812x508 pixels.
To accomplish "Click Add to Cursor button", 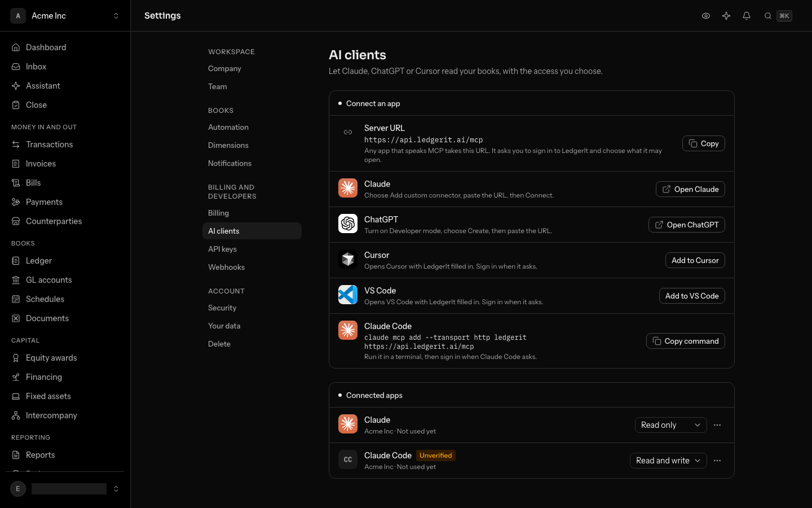I will tap(695, 260).
